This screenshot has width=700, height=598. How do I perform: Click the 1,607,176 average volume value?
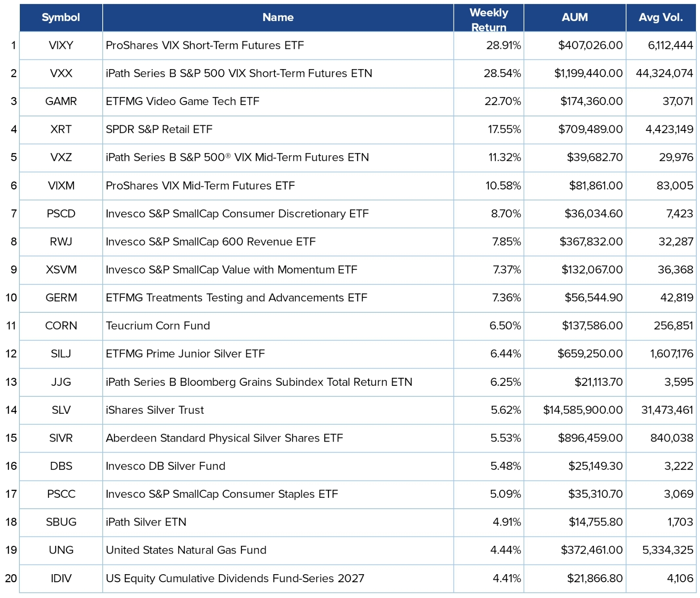(x=672, y=354)
